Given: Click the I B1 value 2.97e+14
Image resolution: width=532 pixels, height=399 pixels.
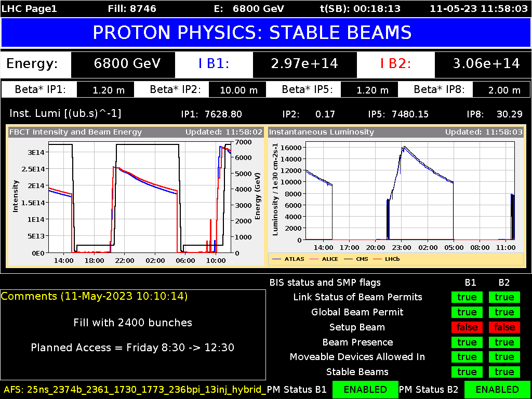Looking at the screenshot, I should pyautogui.click(x=304, y=64).
